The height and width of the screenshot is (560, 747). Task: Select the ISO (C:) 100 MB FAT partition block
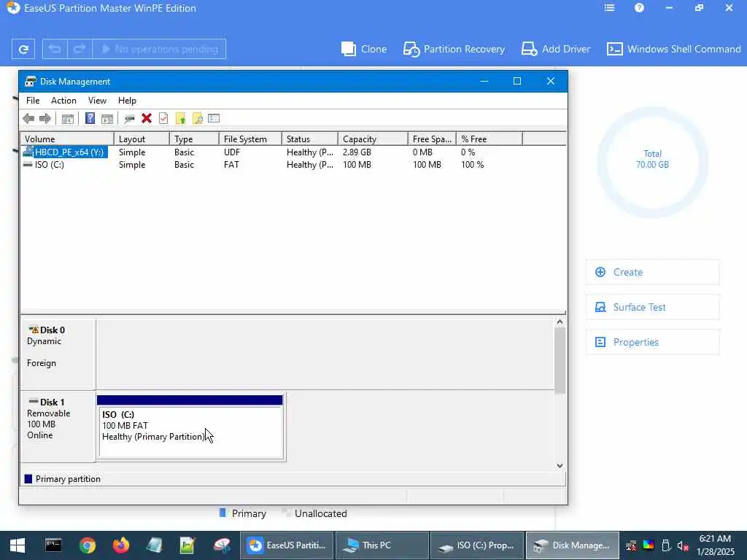coord(190,427)
